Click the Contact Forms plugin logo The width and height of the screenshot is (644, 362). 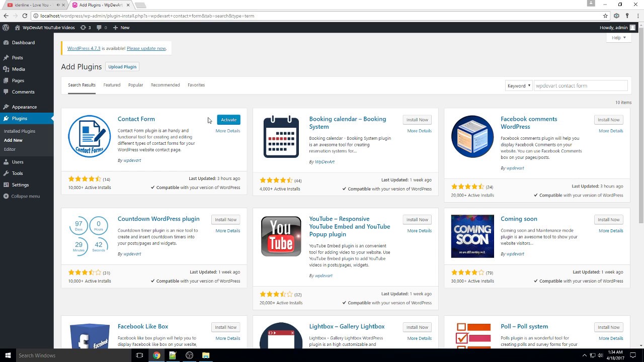click(90, 136)
